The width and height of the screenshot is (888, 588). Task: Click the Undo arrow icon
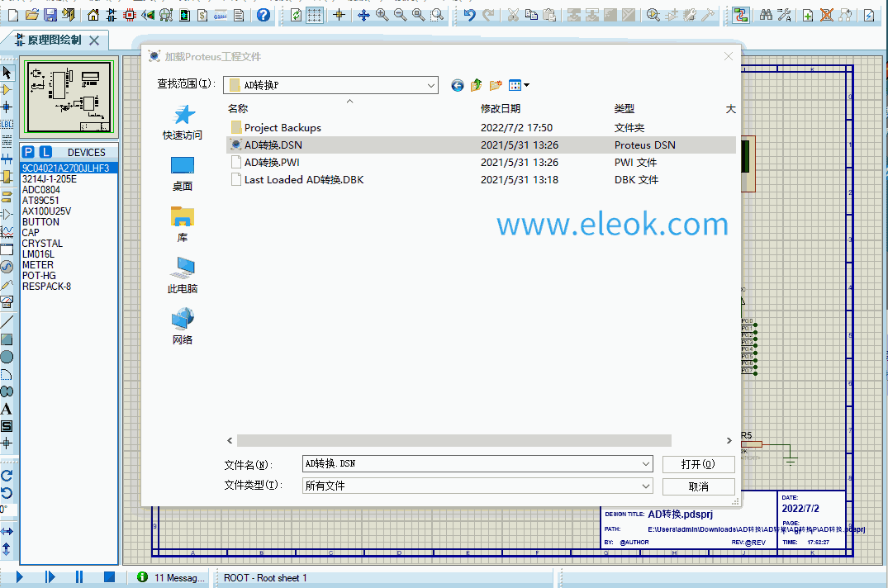pos(469,16)
